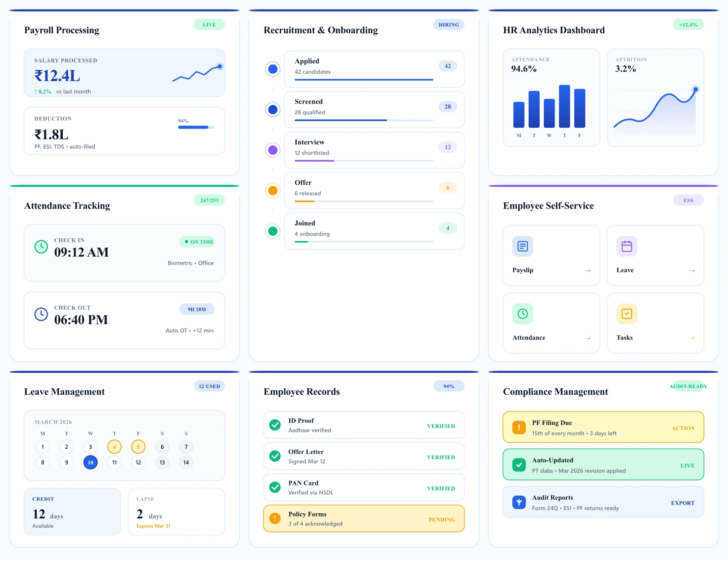Click the "Auto OT • +12 min" text
The image size is (728, 561).
(x=189, y=331)
